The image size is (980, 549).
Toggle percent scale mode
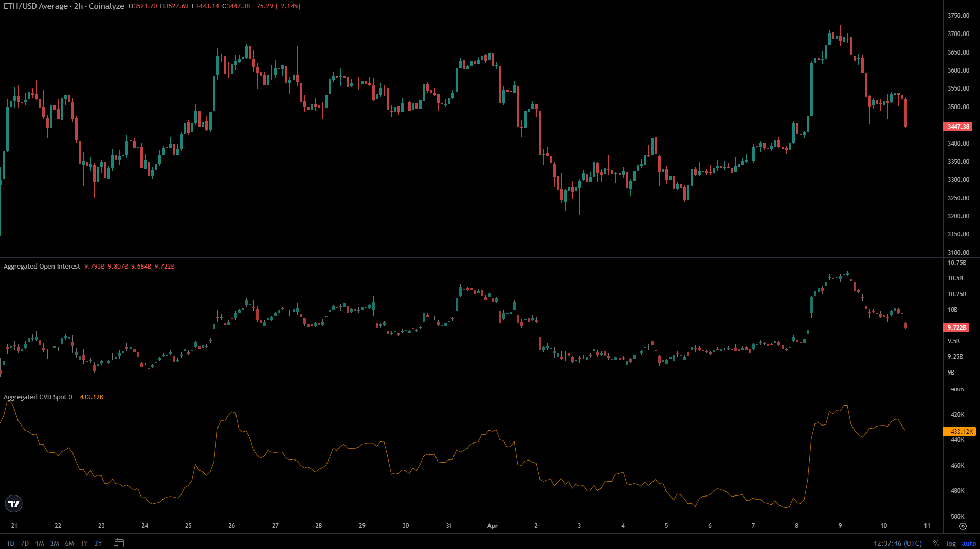click(936, 543)
